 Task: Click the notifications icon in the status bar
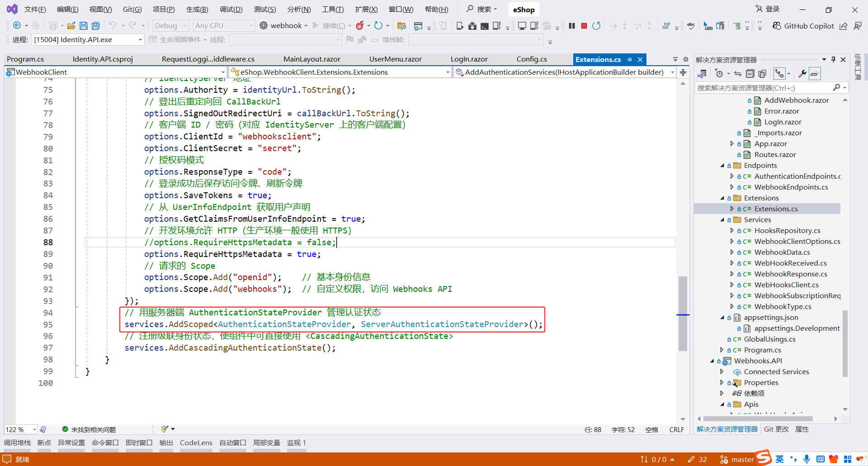coord(7,459)
